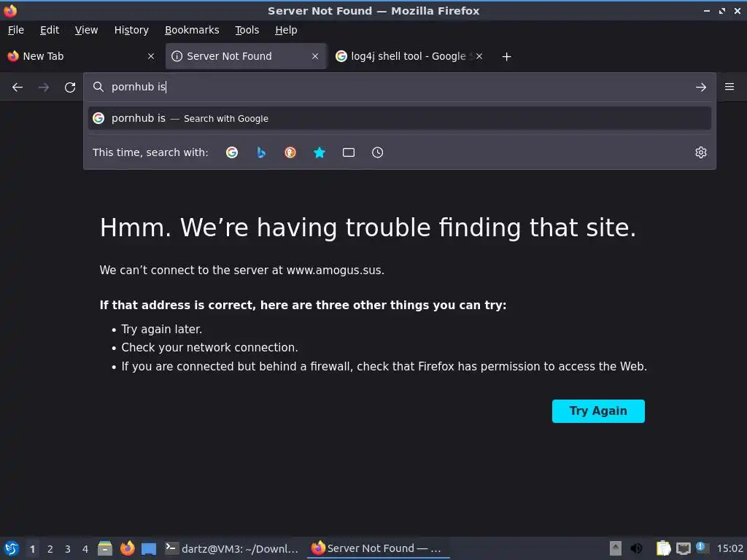Open the History menu
The width and height of the screenshot is (747, 560).
[131, 30]
